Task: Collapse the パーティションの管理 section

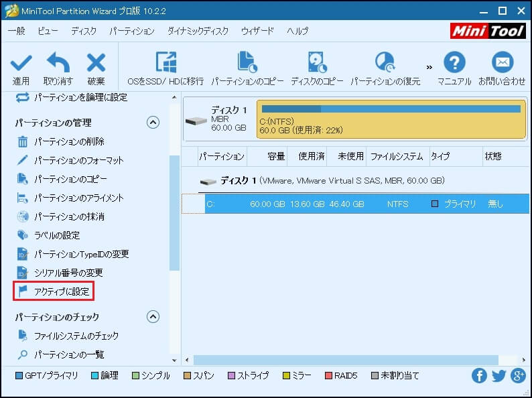Action: (x=153, y=122)
